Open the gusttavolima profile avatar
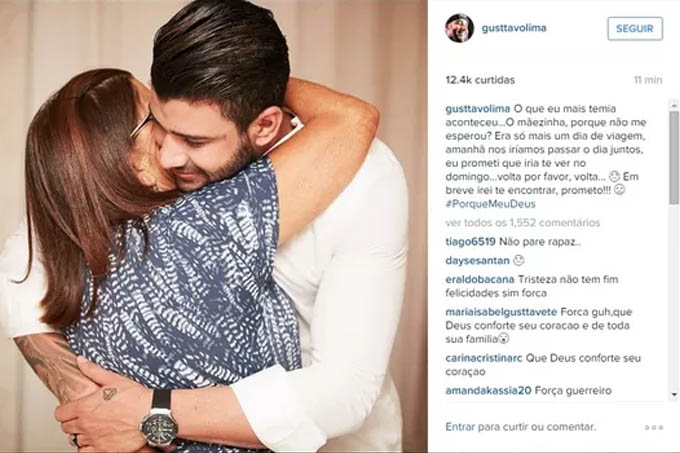This screenshot has height=453, width=680. (x=459, y=28)
